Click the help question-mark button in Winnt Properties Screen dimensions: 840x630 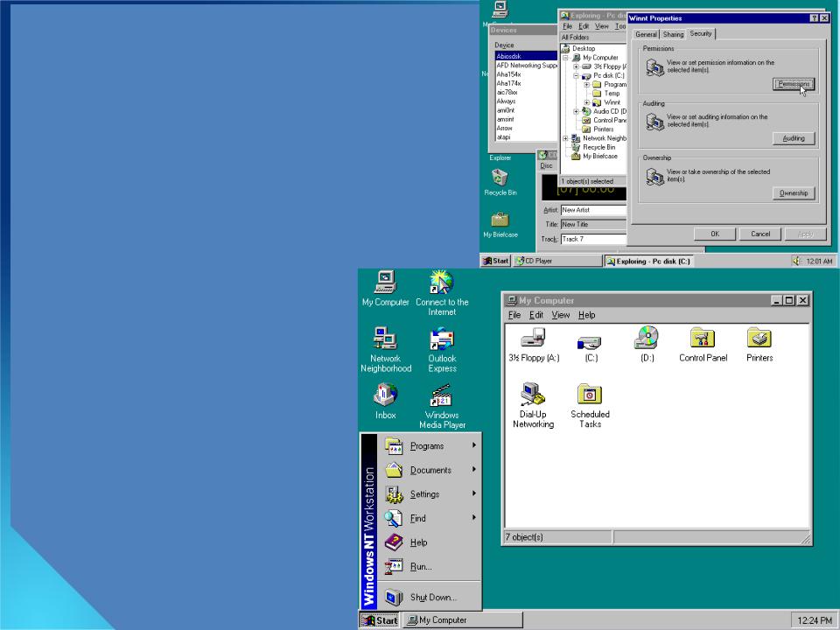pos(814,18)
